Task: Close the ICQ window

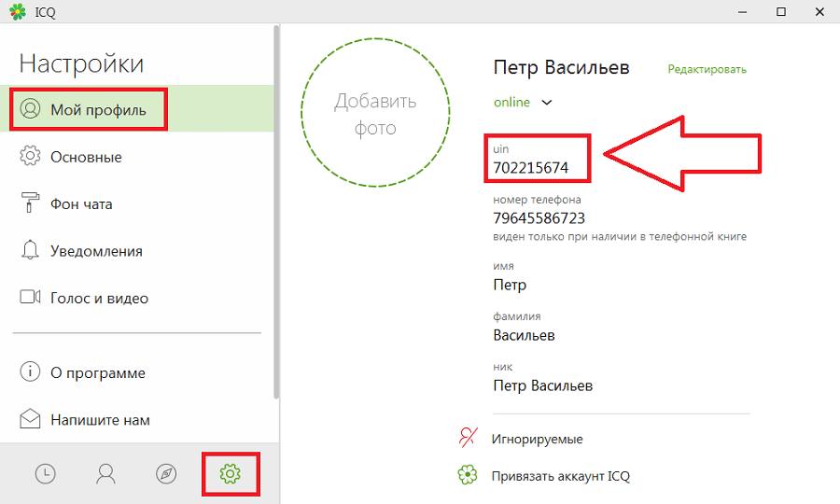Action: tap(819, 12)
